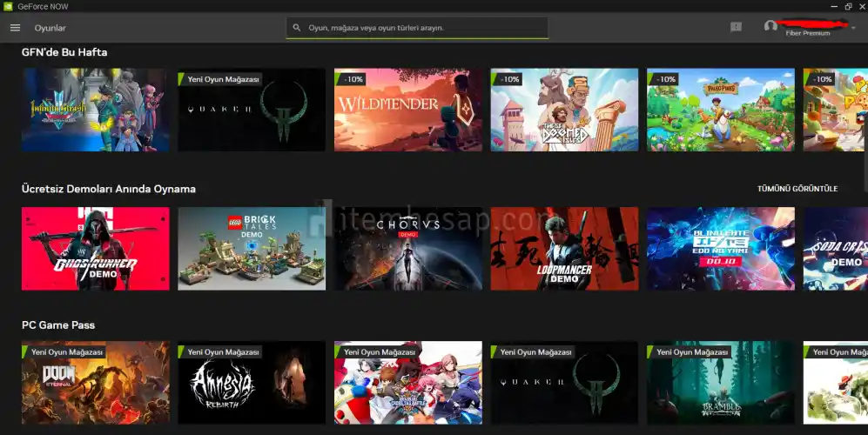This screenshot has height=435, width=868.
Task: Open Ghostrunner Demo tile
Action: click(x=95, y=248)
